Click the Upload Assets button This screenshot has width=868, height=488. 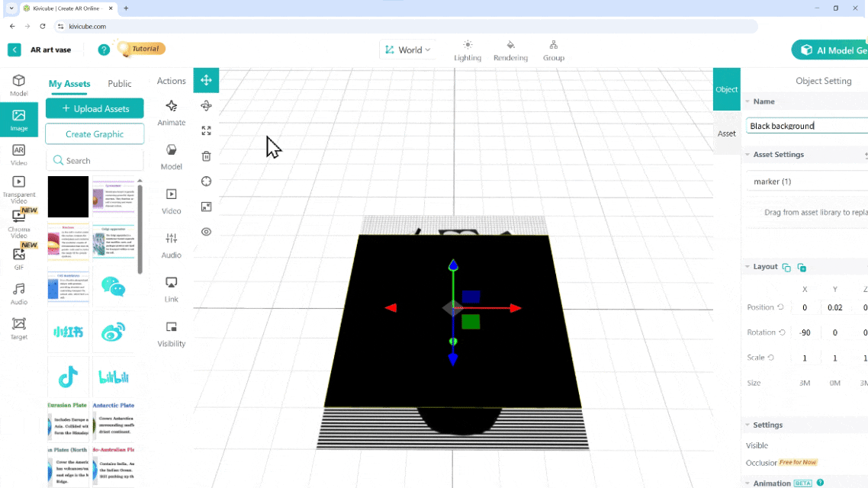click(x=95, y=109)
